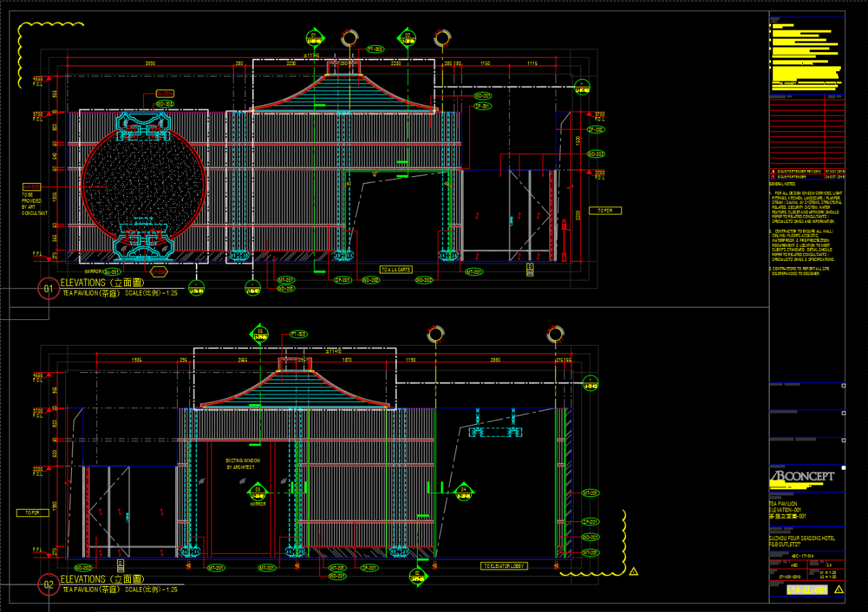868x612 pixels.
Task: Click the ±11345 overall dimension
Action: (x=312, y=55)
